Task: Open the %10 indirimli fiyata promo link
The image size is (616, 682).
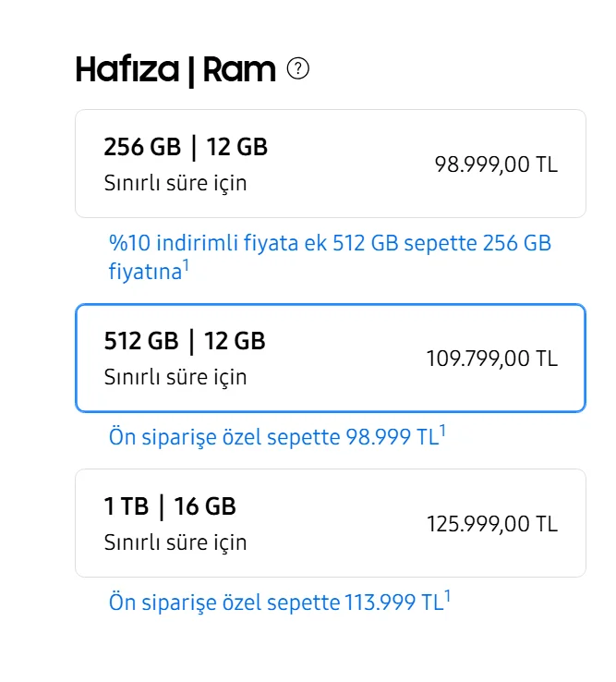Action: pos(329,244)
